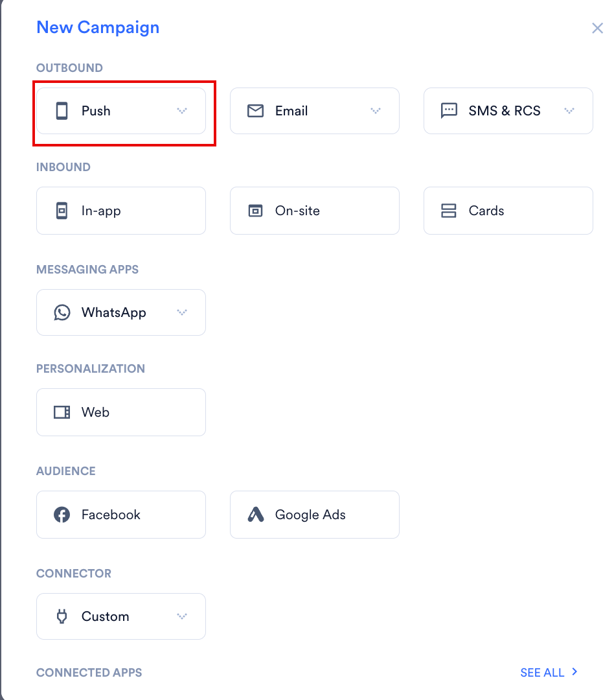This screenshot has width=614, height=700.
Task: Open the SEE ALL connected apps link
Action: click(x=549, y=672)
